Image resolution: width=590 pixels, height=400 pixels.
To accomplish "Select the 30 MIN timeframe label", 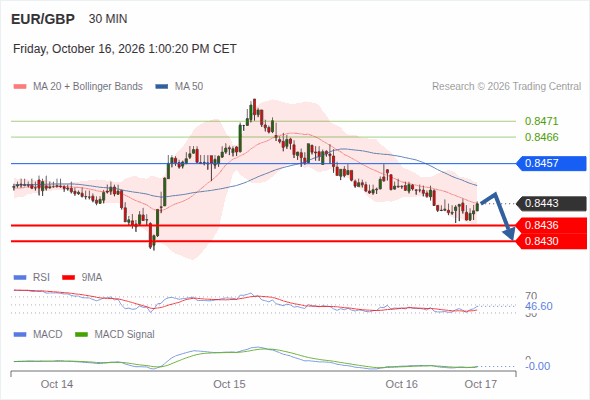I will (x=108, y=19).
